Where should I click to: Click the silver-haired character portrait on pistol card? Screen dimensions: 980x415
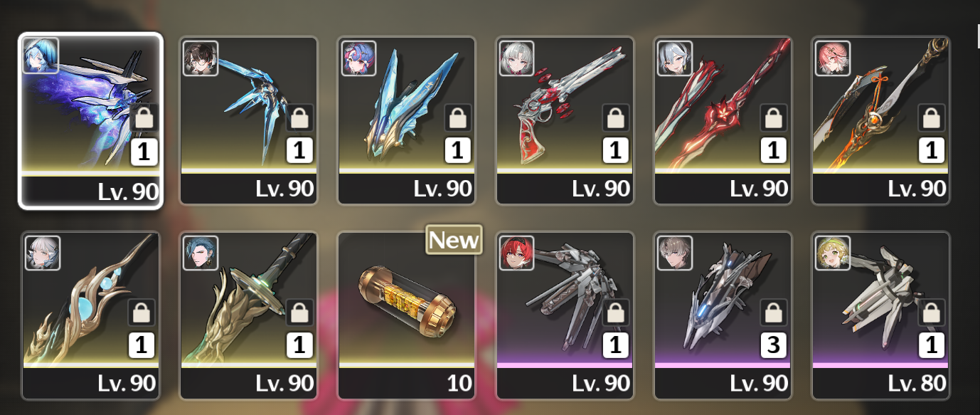pos(516,58)
